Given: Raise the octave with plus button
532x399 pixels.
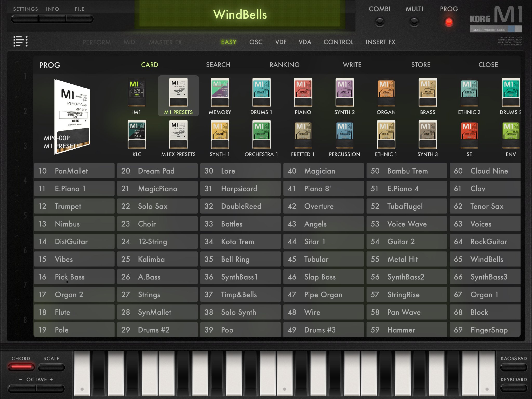Looking at the screenshot, I should (50, 389).
